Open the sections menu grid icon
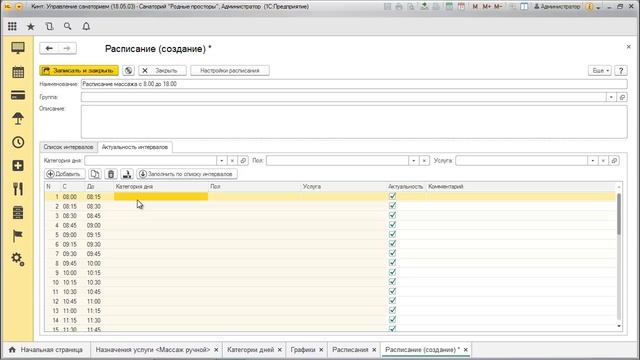 [x=12, y=26]
